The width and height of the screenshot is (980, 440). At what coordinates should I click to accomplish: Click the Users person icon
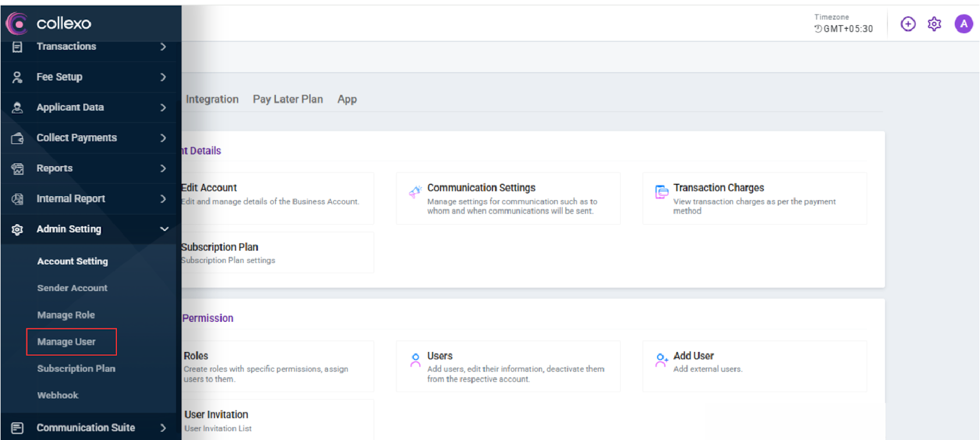point(416,360)
